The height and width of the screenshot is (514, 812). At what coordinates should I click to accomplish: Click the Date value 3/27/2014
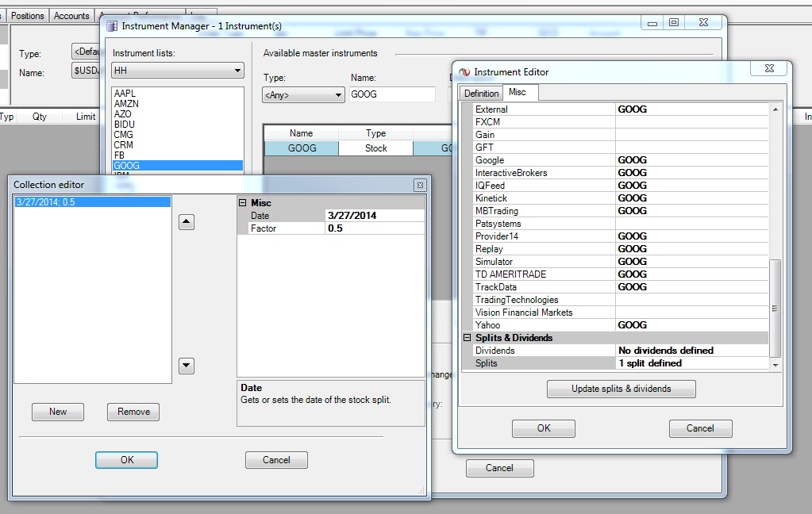375,215
